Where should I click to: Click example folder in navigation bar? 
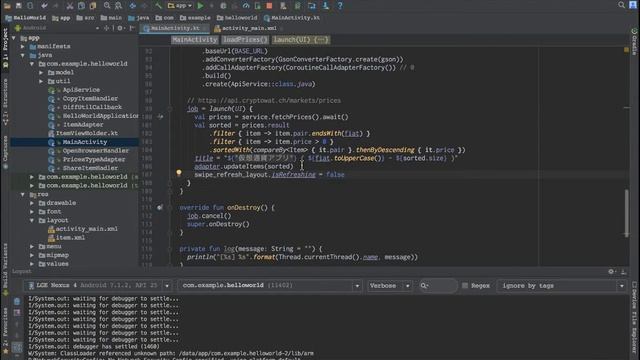tap(196, 18)
